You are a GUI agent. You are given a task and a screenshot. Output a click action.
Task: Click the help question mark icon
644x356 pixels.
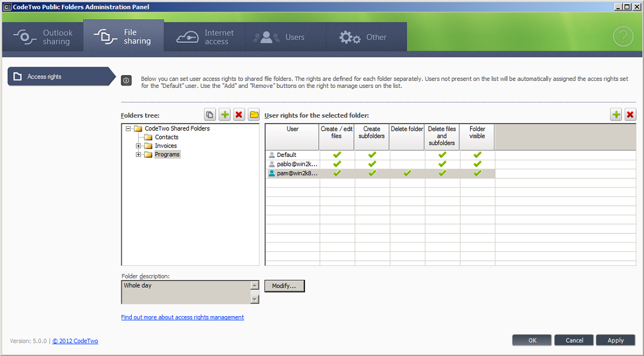623,37
